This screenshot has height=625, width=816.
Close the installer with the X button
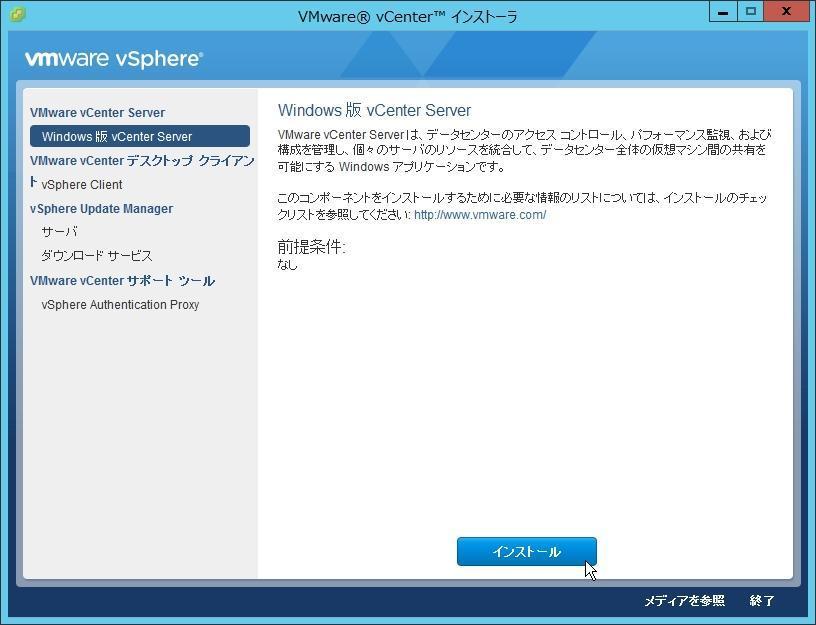tap(785, 11)
